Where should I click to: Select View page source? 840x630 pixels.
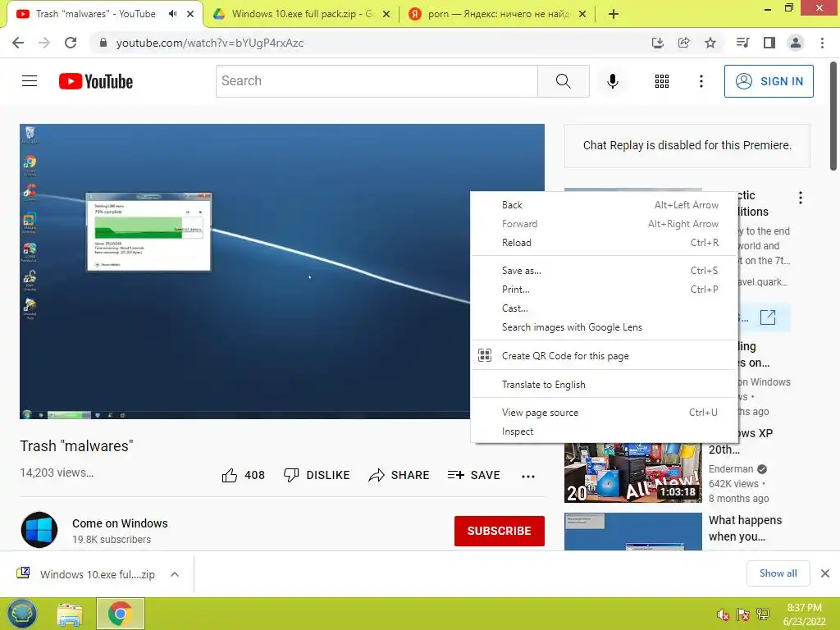tap(605, 413)
